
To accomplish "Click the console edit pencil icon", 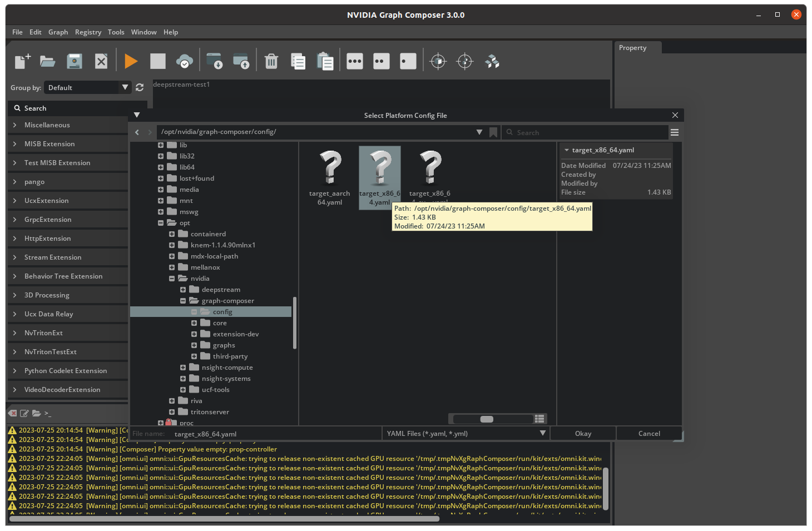I will pos(24,413).
